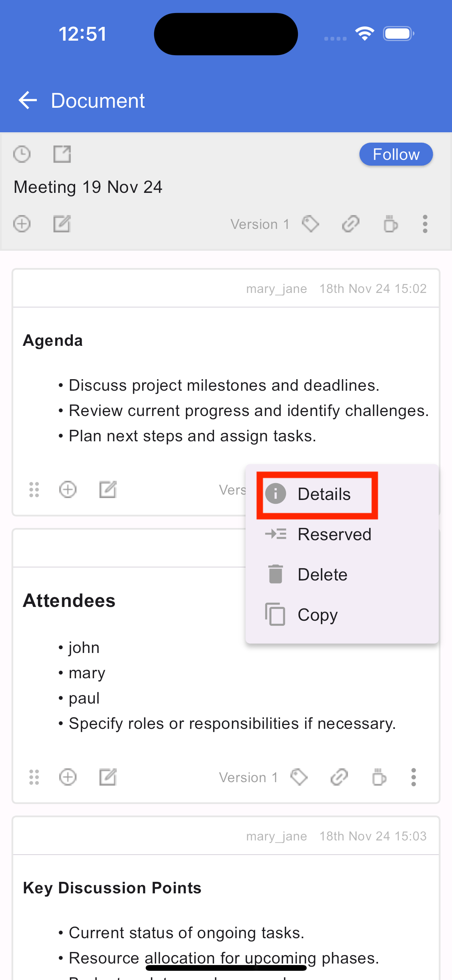Click the document coffee cup icon
452x980 pixels.
390,224
